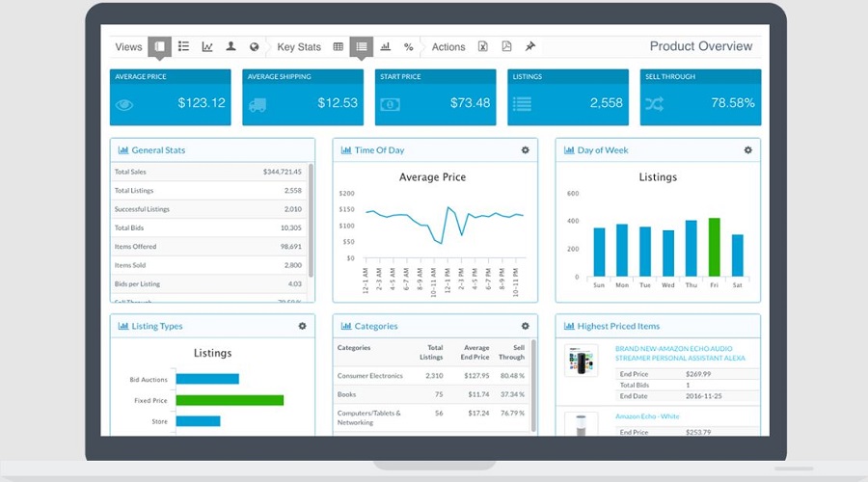Show Key Stats as percentages
The width and height of the screenshot is (868, 482).
409,46
